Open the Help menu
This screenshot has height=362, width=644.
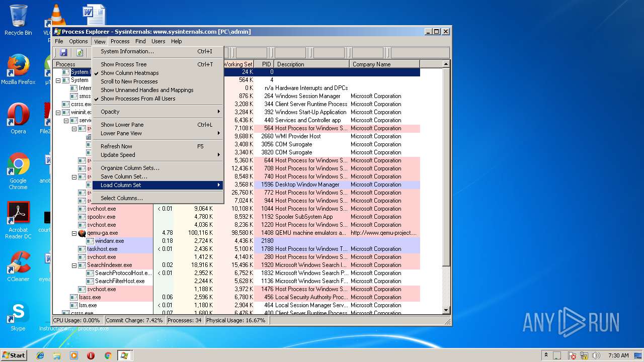tap(176, 41)
